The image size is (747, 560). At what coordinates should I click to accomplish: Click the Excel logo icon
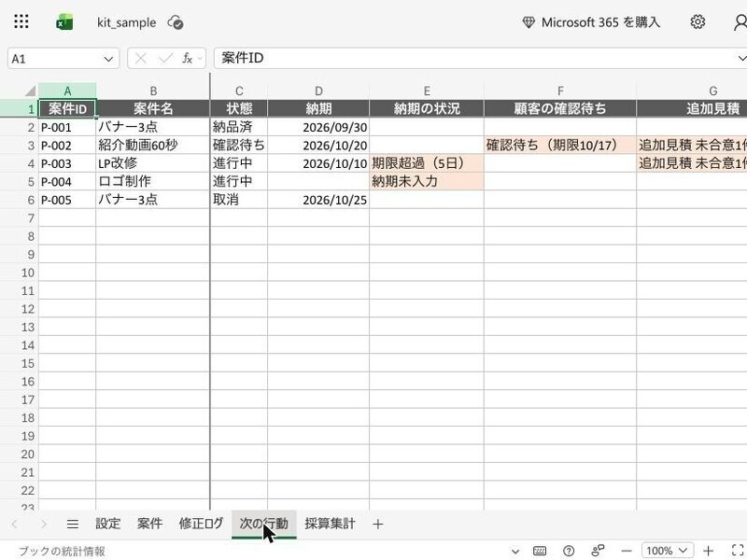coord(64,21)
